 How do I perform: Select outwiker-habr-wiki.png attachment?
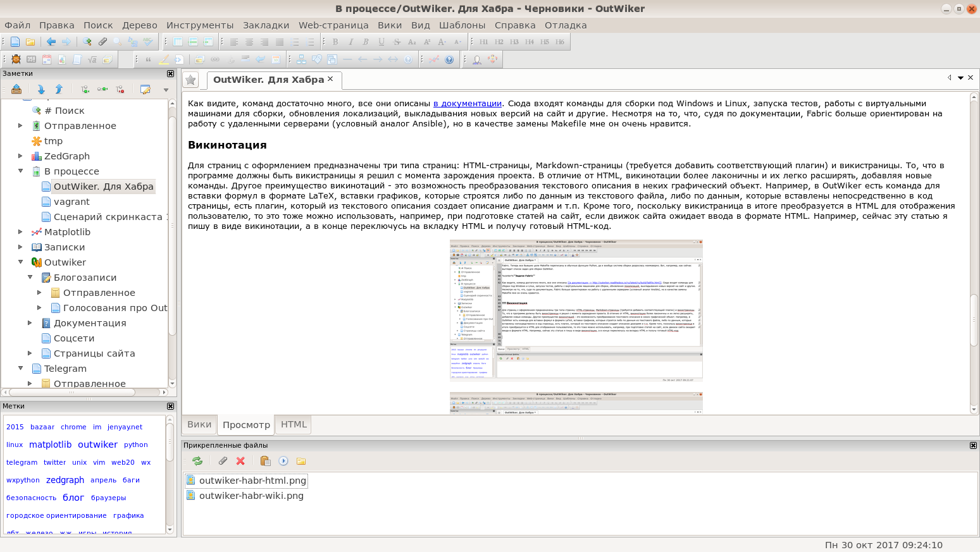point(251,496)
